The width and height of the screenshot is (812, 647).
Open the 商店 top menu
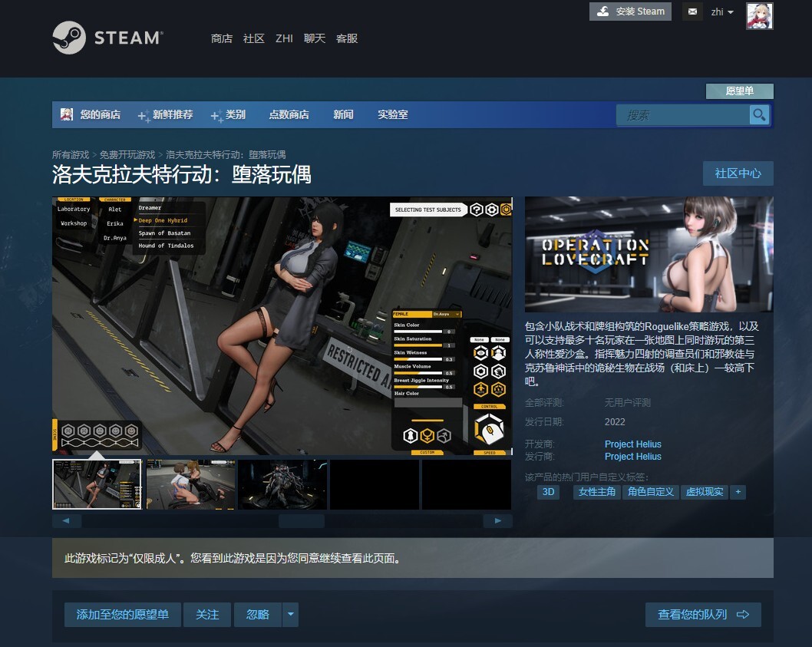coord(222,38)
